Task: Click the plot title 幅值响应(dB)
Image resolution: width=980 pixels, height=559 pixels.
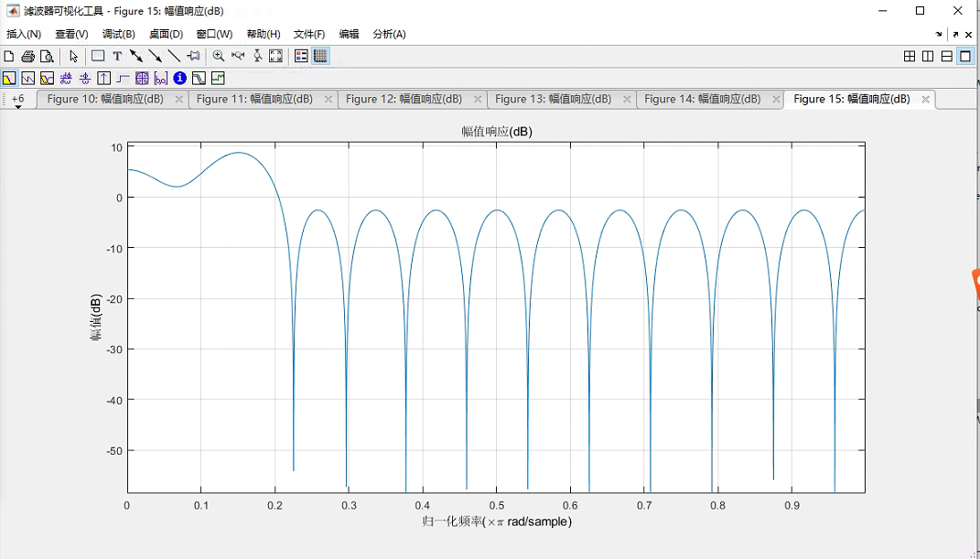Action: 497,132
